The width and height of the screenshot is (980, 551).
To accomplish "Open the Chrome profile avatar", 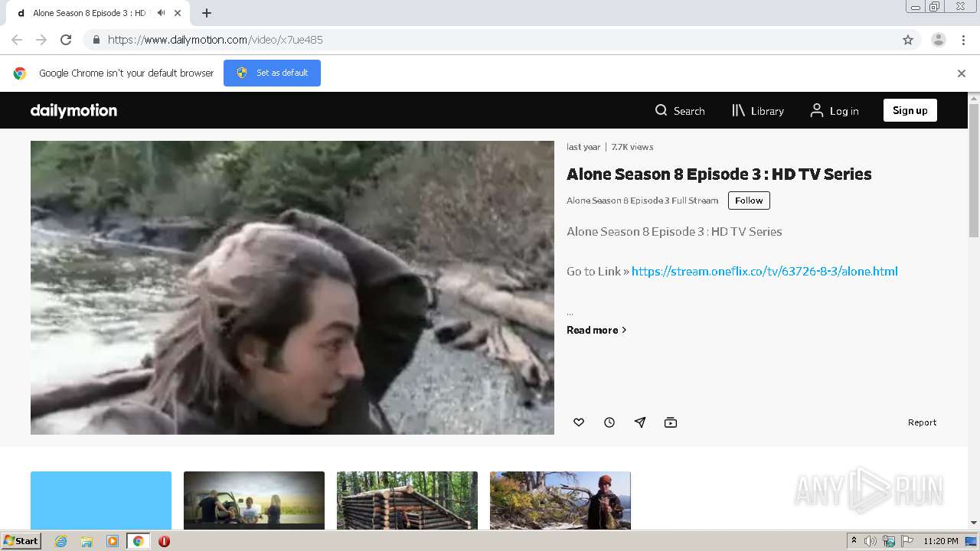I will pyautogui.click(x=939, y=40).
